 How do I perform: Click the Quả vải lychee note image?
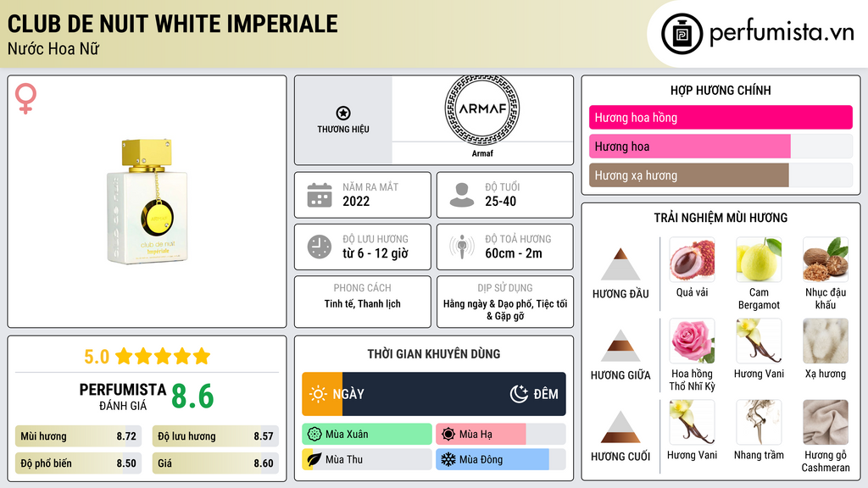click(692, 259)
